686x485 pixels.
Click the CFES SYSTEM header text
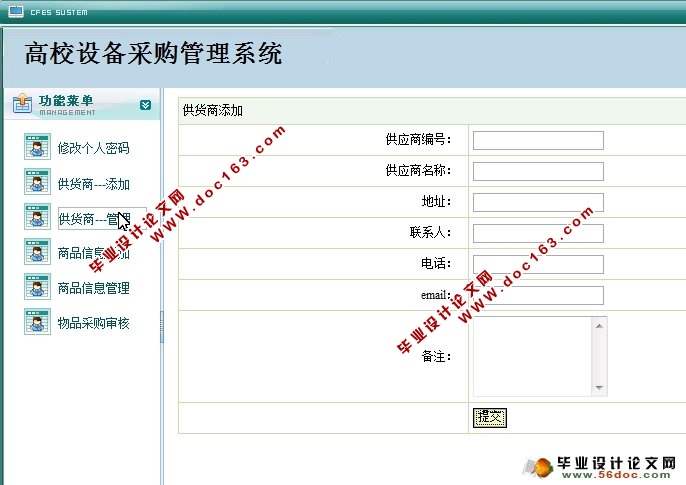click(59, 12)
